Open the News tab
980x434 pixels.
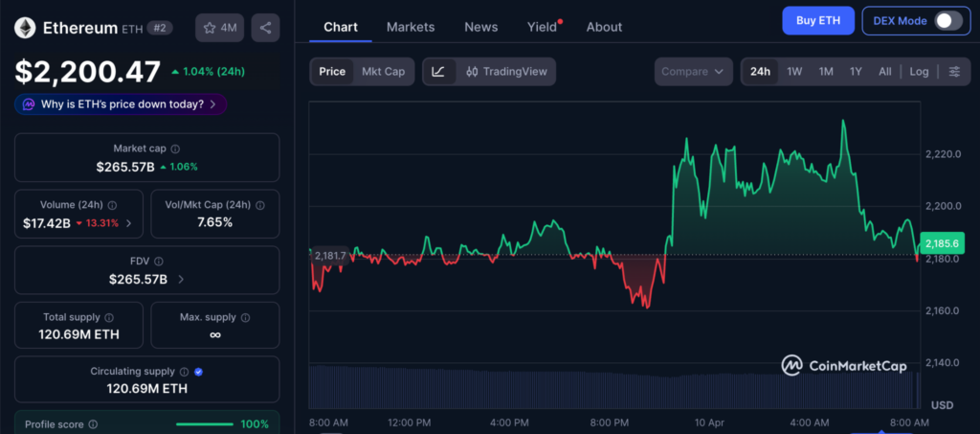pyautogui.click(x=480, y=27)
